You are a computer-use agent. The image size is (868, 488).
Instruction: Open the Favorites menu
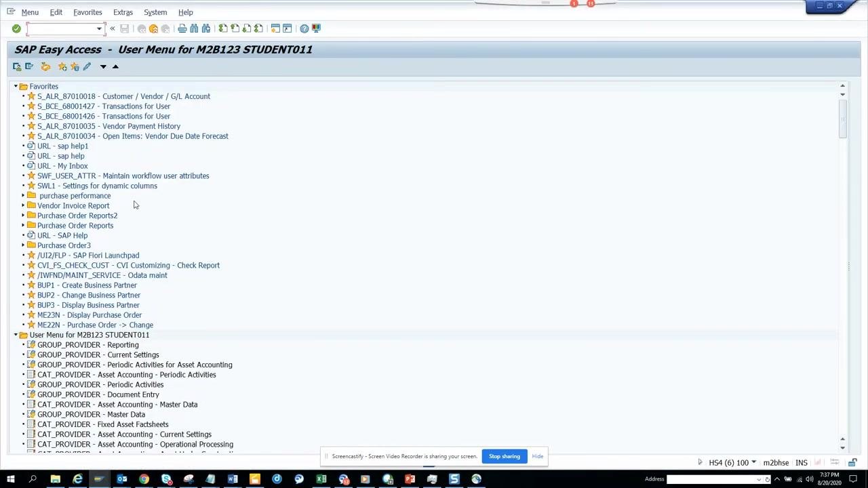pyautogui.click(x=87, y=12)
